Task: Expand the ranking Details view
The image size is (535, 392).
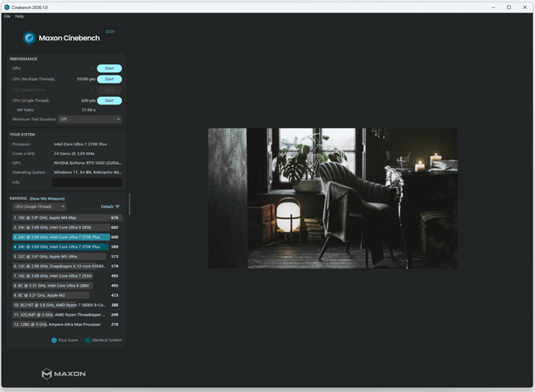Action: pos(107,206)
